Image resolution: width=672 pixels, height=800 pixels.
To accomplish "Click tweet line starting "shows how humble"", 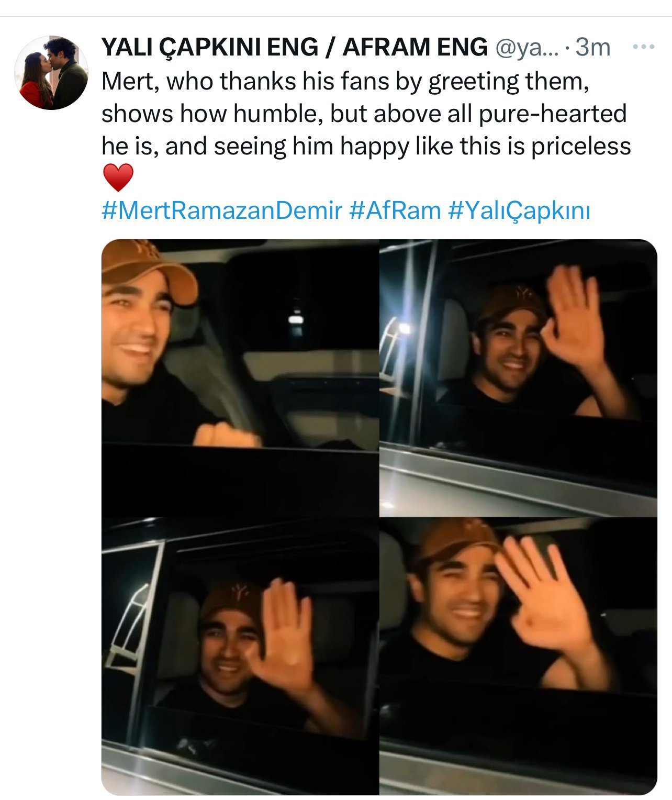I will (x=364, y=114).
